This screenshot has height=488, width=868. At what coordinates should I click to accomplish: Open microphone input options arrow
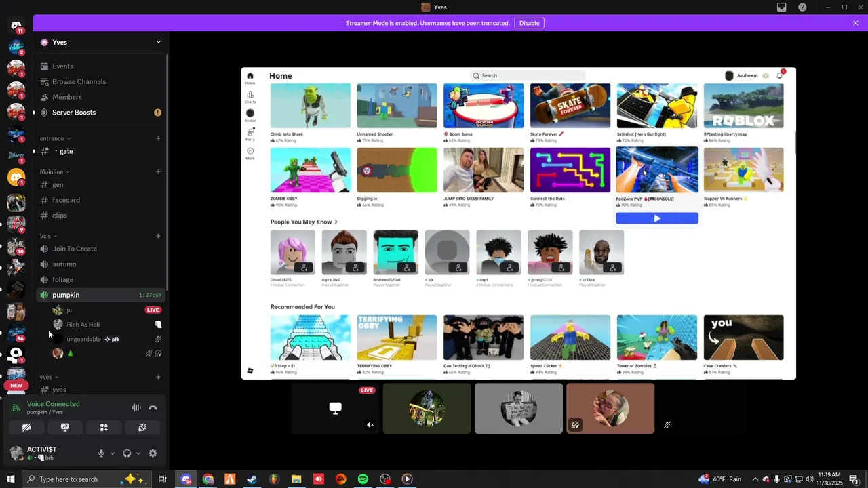(112, 453)
